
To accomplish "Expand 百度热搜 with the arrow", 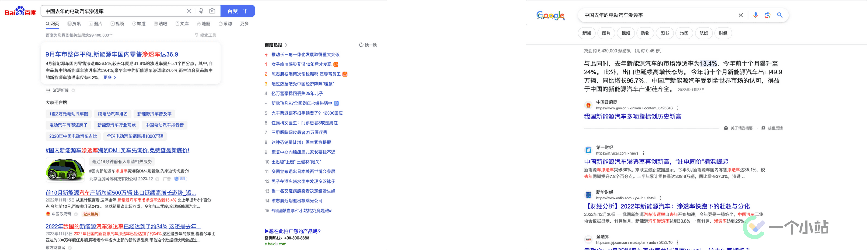I will pyautogui.click(x=286, y=45).
